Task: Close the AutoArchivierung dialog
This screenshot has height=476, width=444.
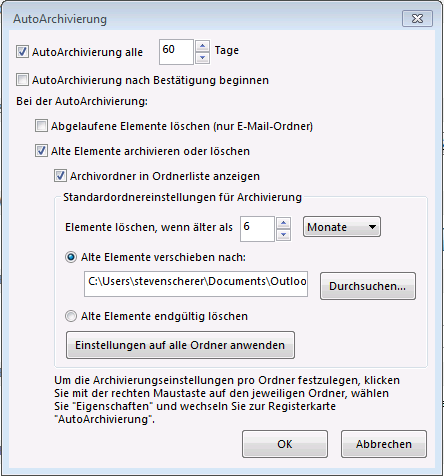Action: (417, 18)
